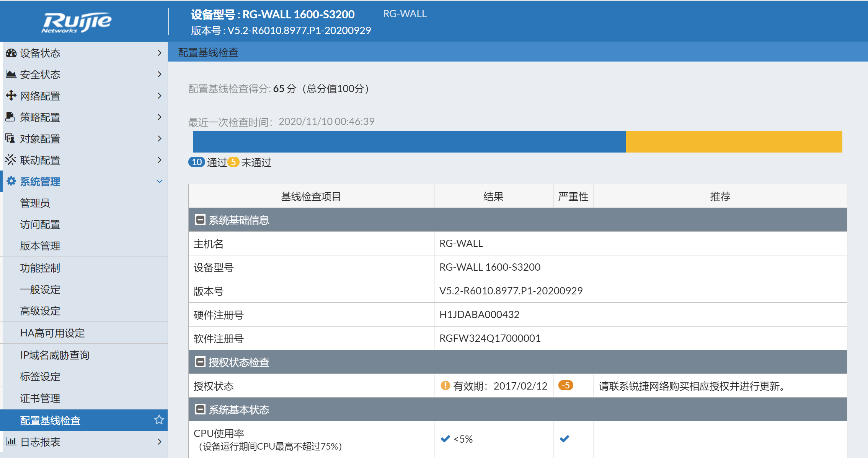This screenshot has width=868, height=458.
Task: Collapse the 系统基础信息 section
Action: (200, 220)
